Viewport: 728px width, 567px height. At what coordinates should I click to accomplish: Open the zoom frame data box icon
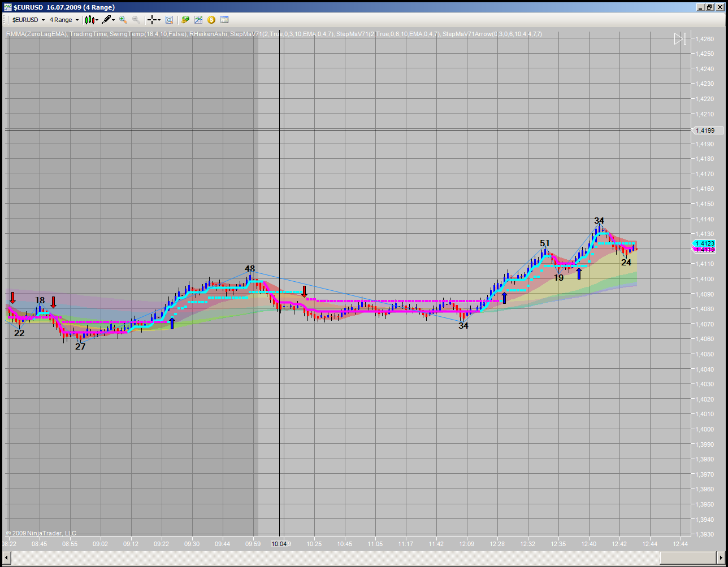pyautogui.click(x=168, y=20)
